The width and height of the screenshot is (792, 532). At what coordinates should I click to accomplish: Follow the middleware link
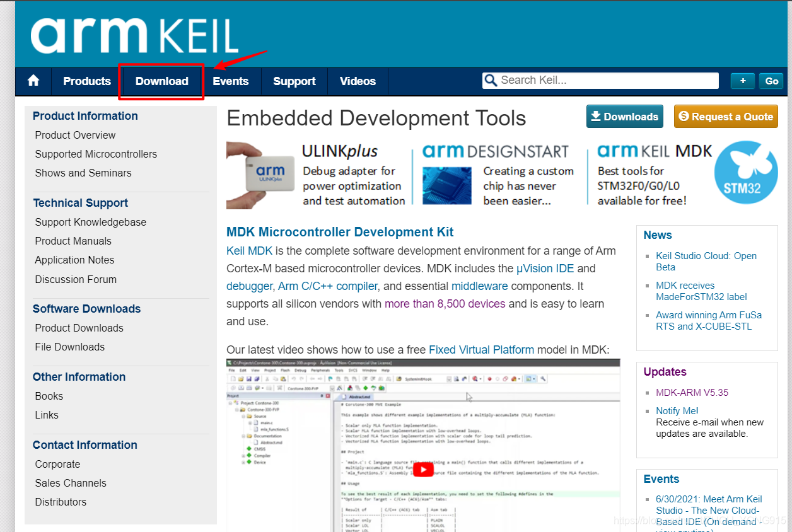coord(479,286)
